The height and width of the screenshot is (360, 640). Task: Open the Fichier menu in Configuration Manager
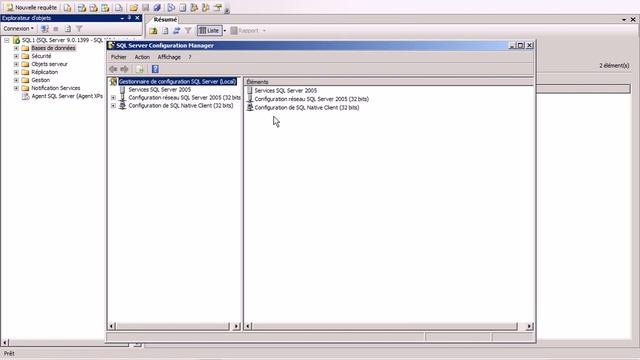tap(119, 57)
